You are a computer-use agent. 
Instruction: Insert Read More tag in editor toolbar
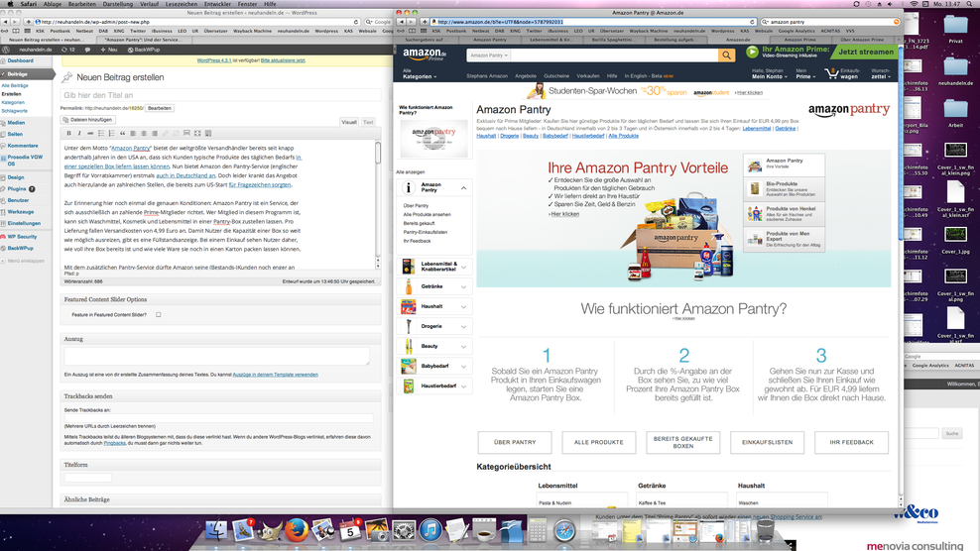point(186,133)
